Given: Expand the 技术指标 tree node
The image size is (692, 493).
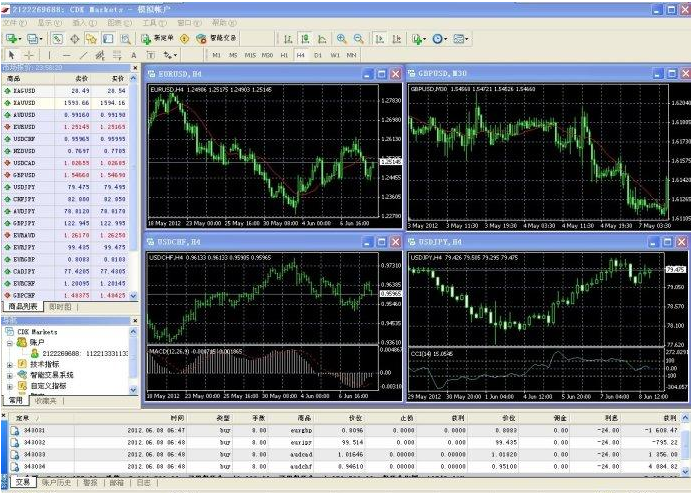Looking at the screenshot, I should pyautogui.click(x=10, y=365).
